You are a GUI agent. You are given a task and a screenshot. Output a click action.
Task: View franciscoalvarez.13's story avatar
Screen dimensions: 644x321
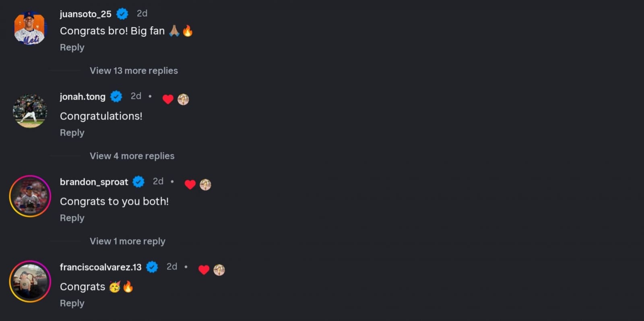(x=30, y=282)
